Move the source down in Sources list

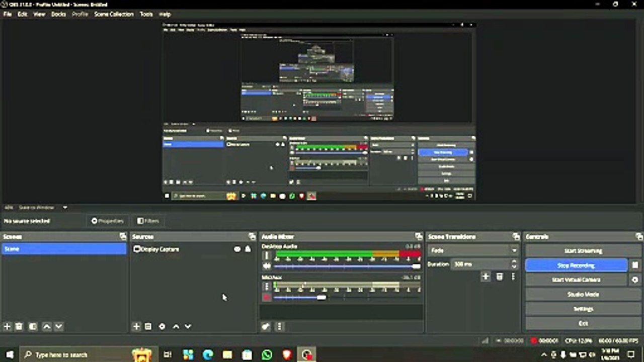(x=188, y=326)
